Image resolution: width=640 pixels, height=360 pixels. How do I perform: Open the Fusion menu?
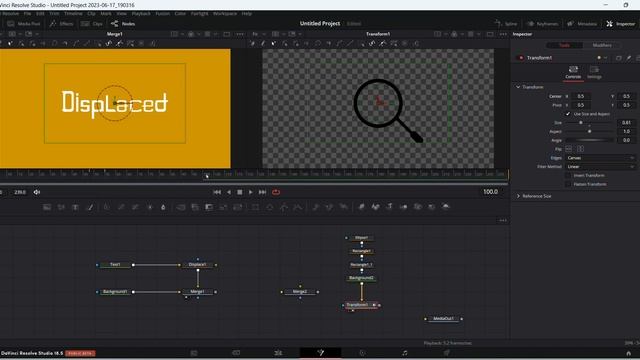click(162, 13)
